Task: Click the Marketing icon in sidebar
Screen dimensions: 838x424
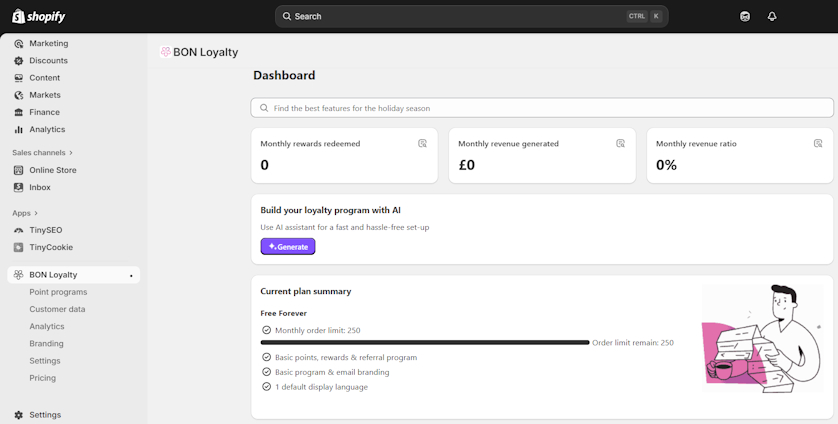Action: (x=19, y=43)
